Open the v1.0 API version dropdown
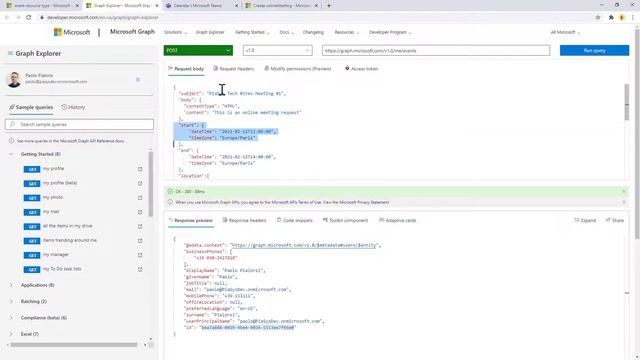The height and width of the screenshot is (360, 640). [278, 50]
